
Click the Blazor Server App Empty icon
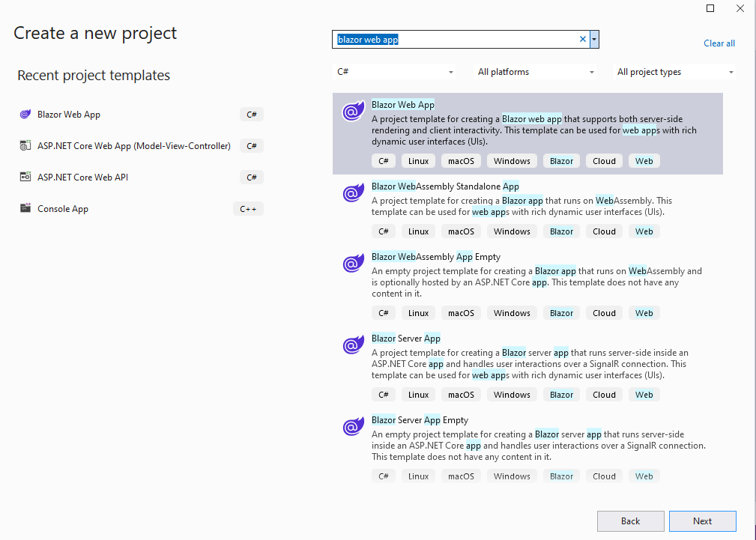click(x=354, y=427)
